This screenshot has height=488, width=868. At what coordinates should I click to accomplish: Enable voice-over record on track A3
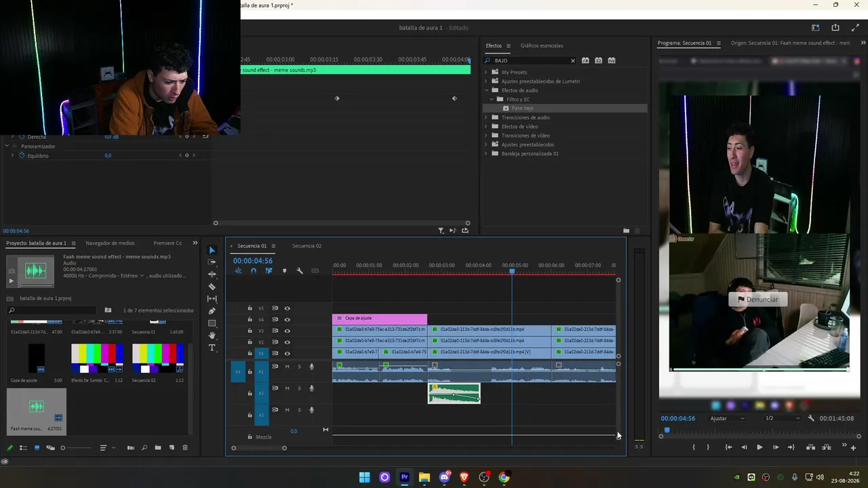(x=311, y=410)
